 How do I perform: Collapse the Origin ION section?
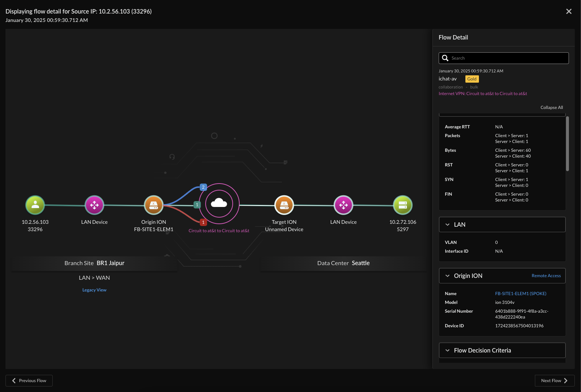tap(447, 276)
